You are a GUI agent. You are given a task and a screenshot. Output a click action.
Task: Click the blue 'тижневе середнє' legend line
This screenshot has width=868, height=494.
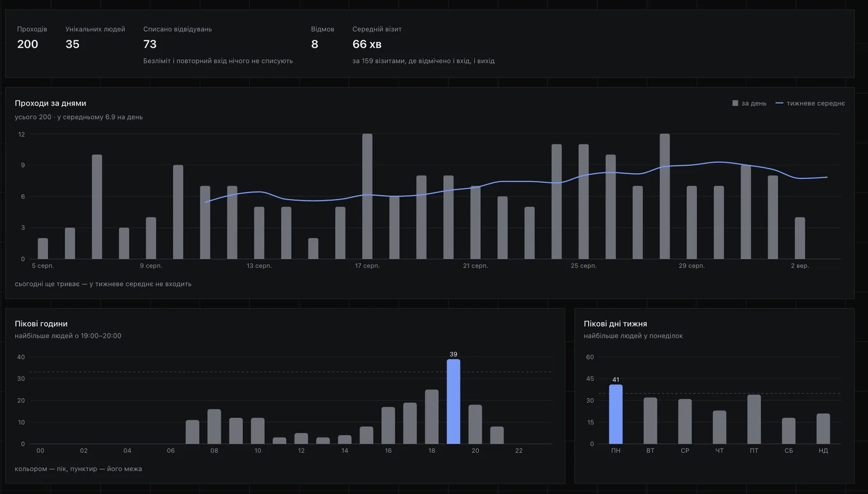(x=780, y=103)
